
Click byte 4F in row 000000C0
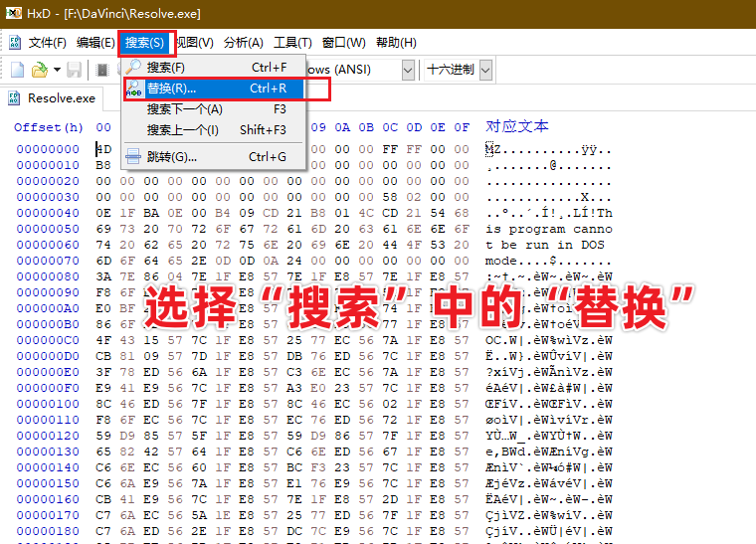103,340
